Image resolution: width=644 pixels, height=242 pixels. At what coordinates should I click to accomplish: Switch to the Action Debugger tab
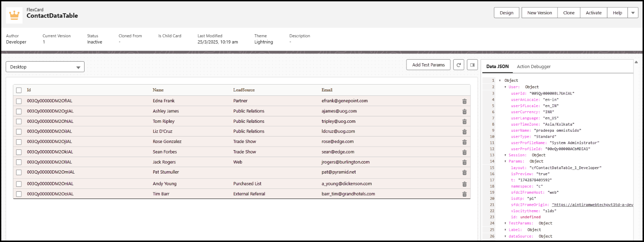[x=533, y=66]
